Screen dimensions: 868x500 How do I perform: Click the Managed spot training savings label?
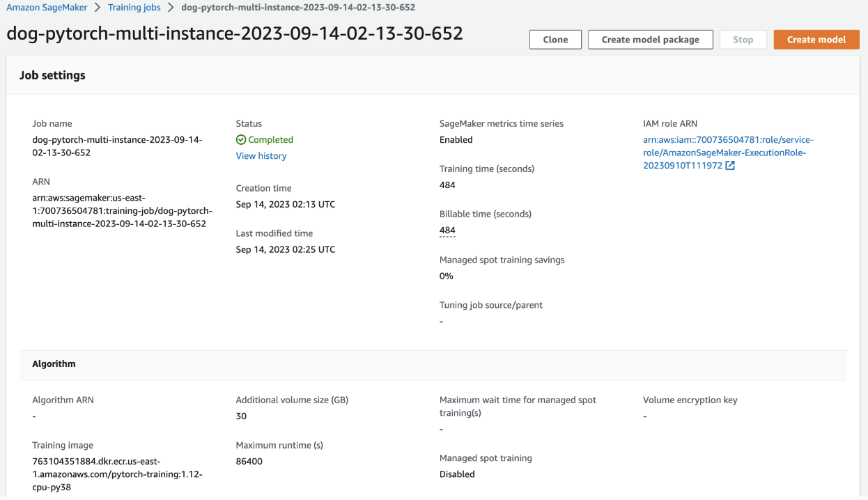pos(502,260)
